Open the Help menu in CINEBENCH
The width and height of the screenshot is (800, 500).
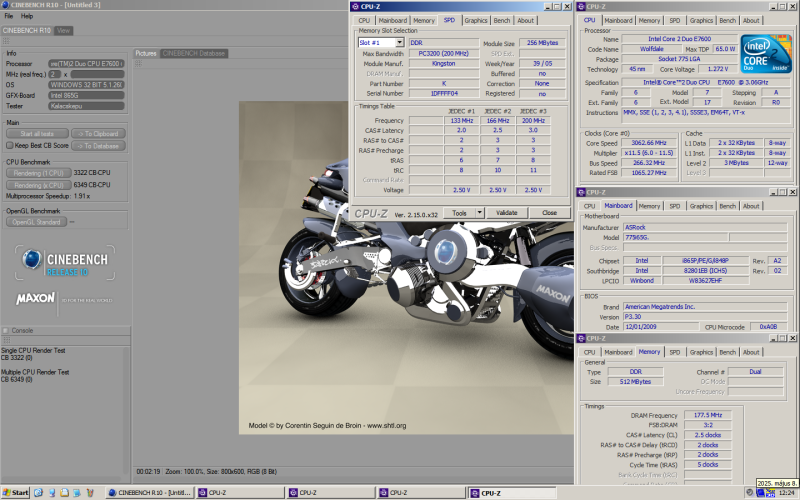pyautogui.click(x=27, y=16)
